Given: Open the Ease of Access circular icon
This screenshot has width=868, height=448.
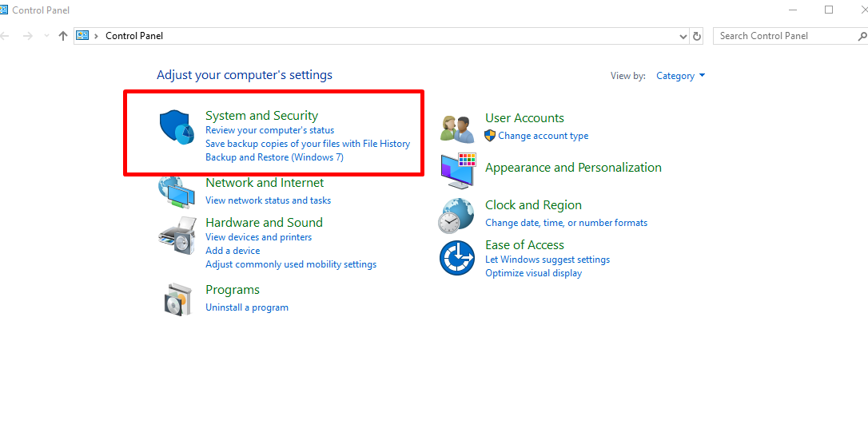Looking at the screenshot, I should coord(457,258).
